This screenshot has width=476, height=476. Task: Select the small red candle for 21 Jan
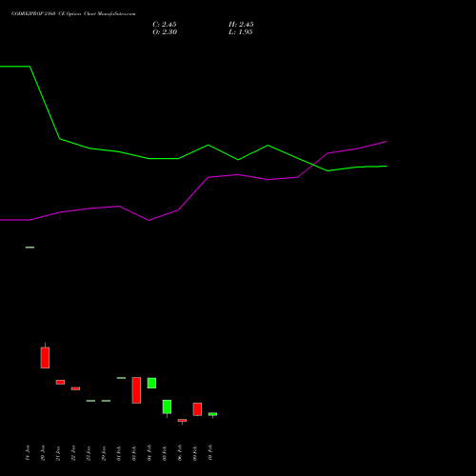pos(60,382)
